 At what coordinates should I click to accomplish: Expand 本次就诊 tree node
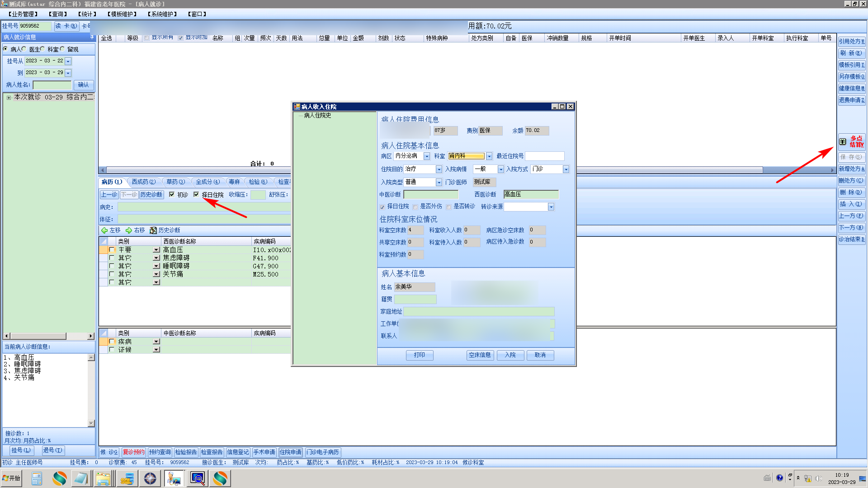(x=9, y=98)
